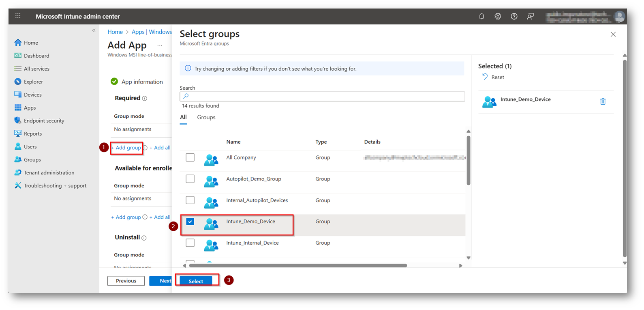
Task: Click the Name column header
Action: click(x=233, y=142)
